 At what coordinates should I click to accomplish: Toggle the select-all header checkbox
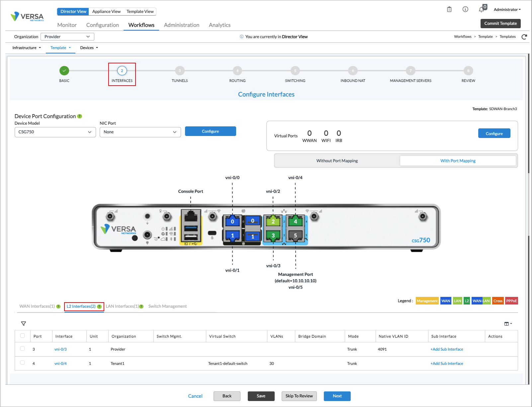(23, 336)
